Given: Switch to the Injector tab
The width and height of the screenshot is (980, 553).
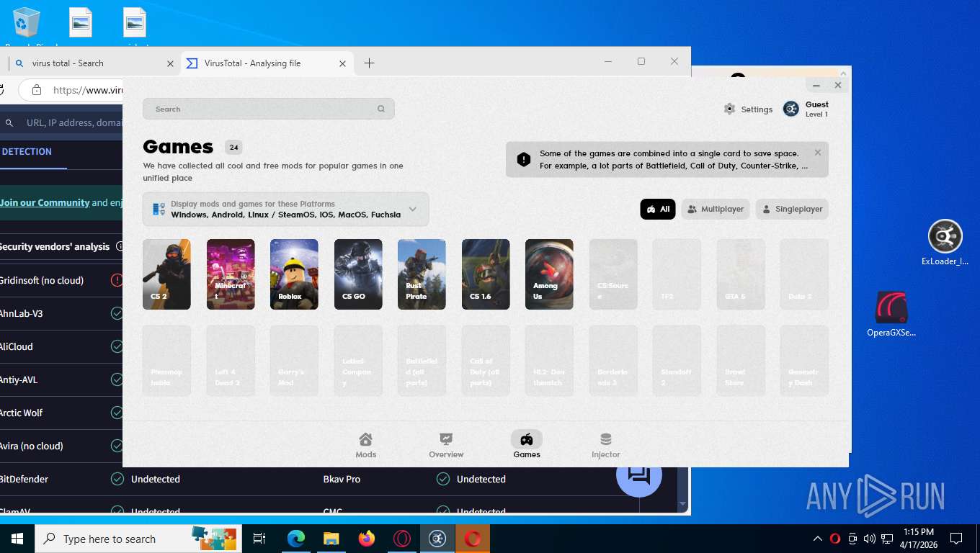Looking at the screenshot, I should click(606, 445).
